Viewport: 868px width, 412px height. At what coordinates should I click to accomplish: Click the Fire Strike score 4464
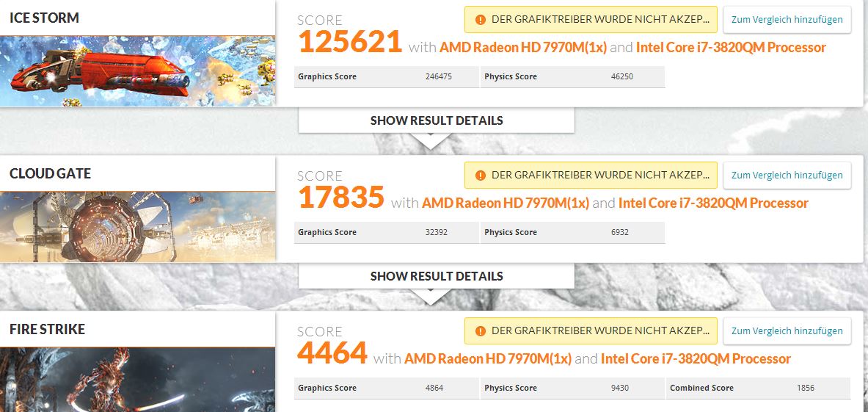click(x=332, y=353)
